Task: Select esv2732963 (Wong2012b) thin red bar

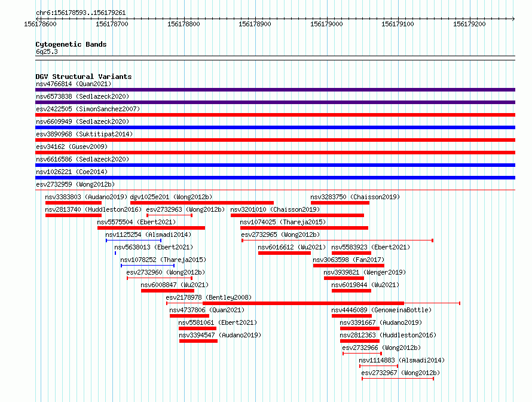Action: pyautogui.click(x=169, y=215)
